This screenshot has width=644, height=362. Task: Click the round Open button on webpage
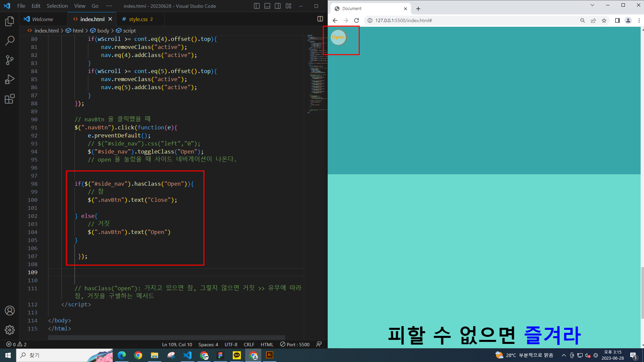[x=338, y=37]
